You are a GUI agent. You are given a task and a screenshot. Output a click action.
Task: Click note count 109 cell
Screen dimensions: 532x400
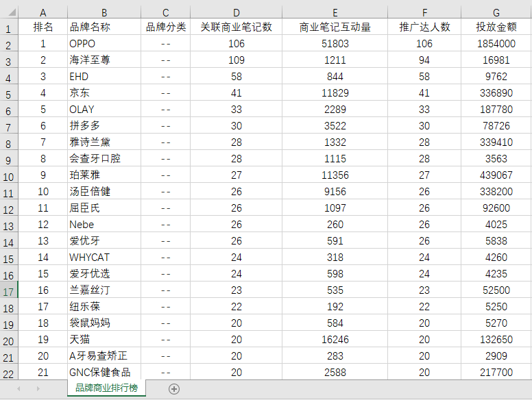click(x=236, y=60)
